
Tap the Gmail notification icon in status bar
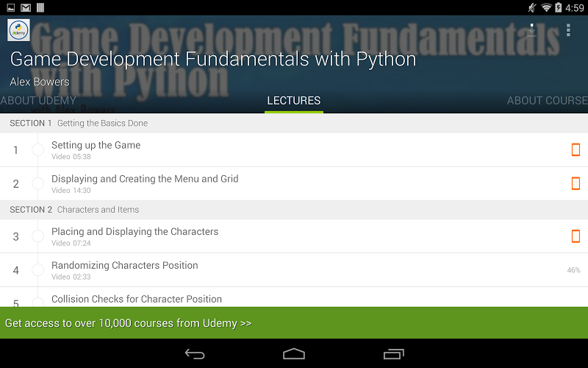pyautogui.click(x=26, y=7)
